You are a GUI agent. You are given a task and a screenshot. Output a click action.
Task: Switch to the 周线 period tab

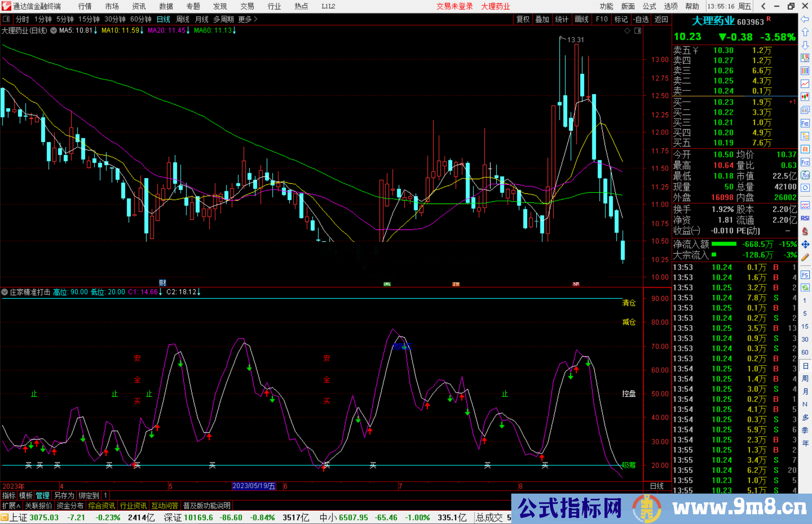(x=183, y=19)
